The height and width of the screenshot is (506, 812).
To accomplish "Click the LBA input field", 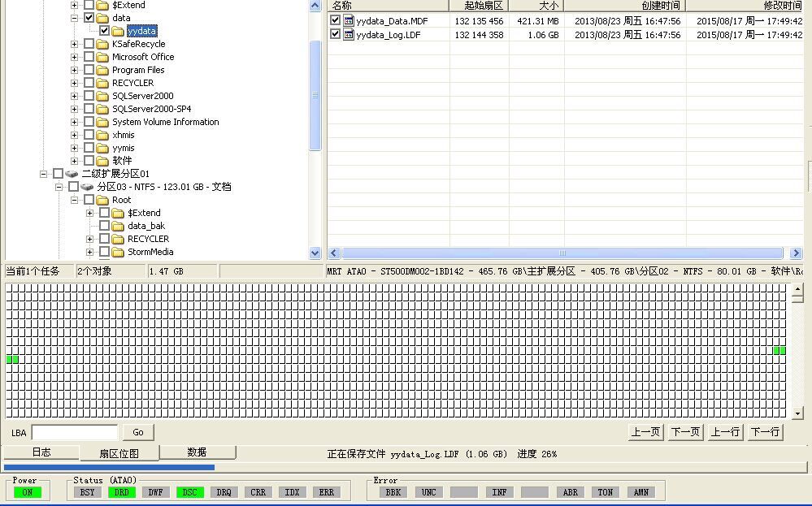I will (x=75, y=432).
